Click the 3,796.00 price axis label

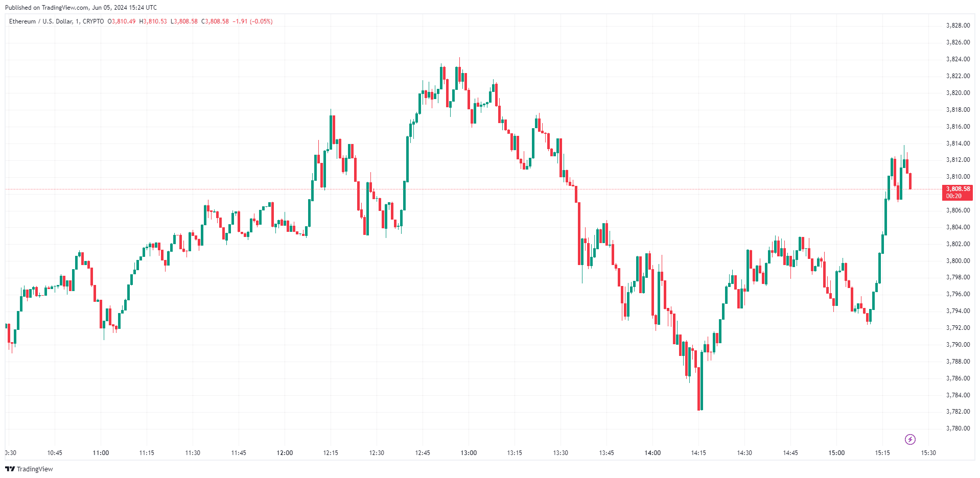(958, 294)
